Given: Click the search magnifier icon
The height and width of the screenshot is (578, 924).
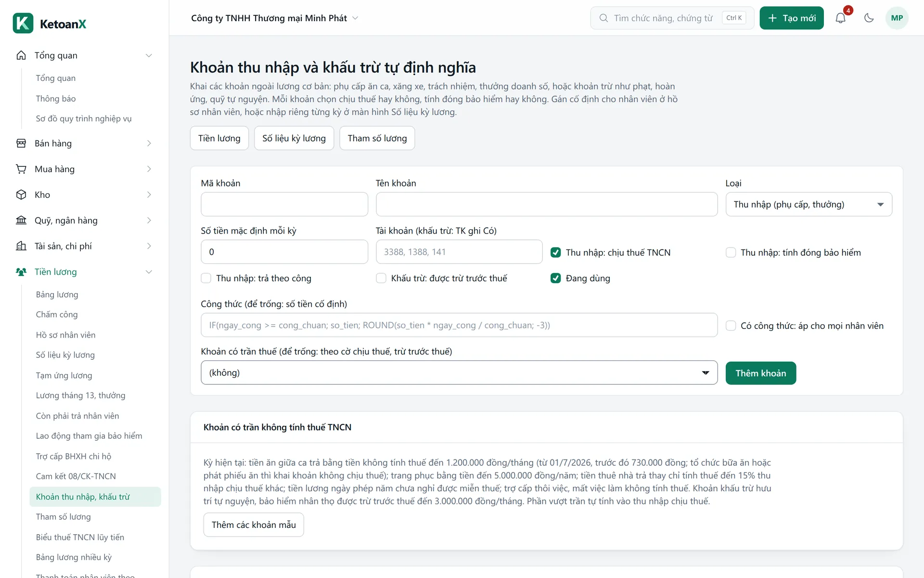Looking at the screenshot, I should pos(603,18).
